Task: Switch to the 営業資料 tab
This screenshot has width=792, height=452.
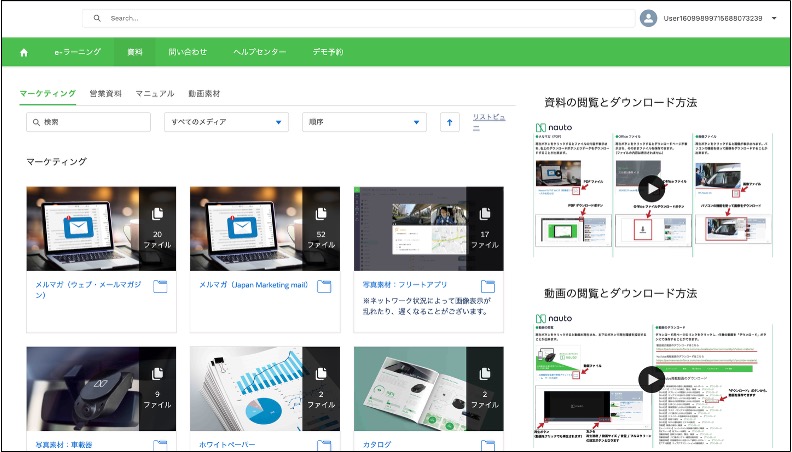Action: 106,93
